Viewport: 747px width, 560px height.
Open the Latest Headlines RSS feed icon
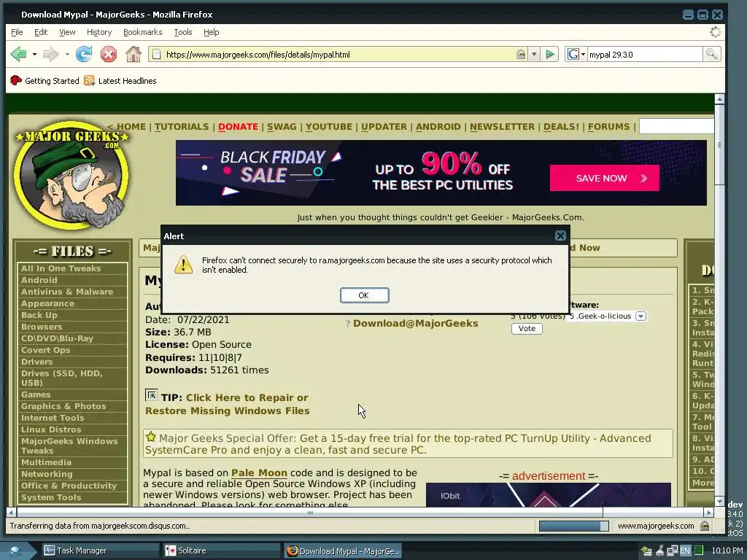coord(89,80)
